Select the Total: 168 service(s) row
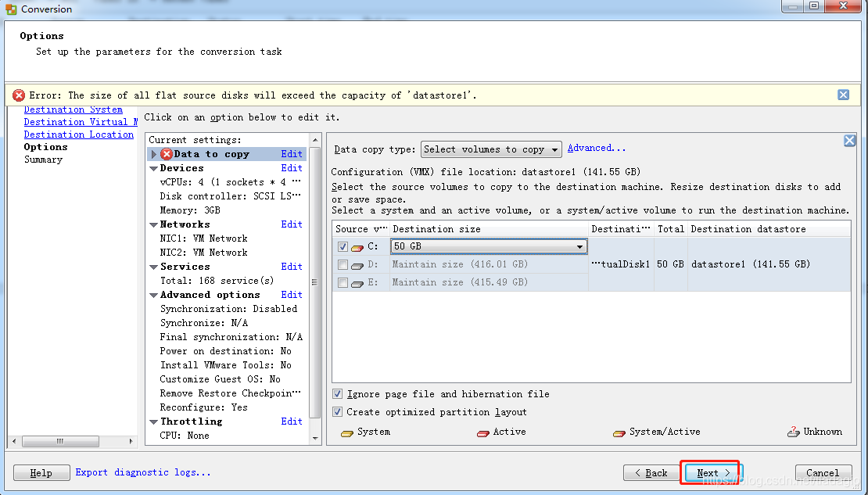The image size is (868, 495). pyautogui.click(x=217, y=281)
